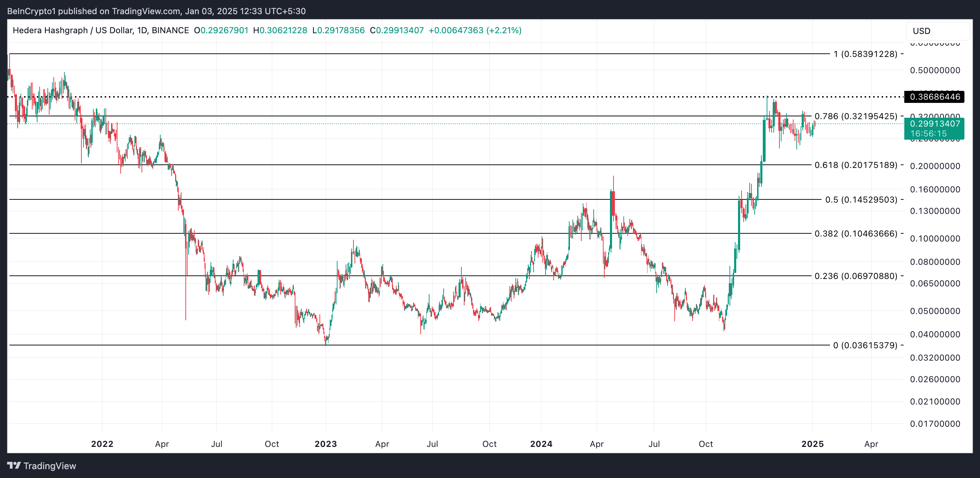The height and width of the screenshot is (478, 980).
Task: Select the 2024 label on time axis
Action: [x=542, y=444]
